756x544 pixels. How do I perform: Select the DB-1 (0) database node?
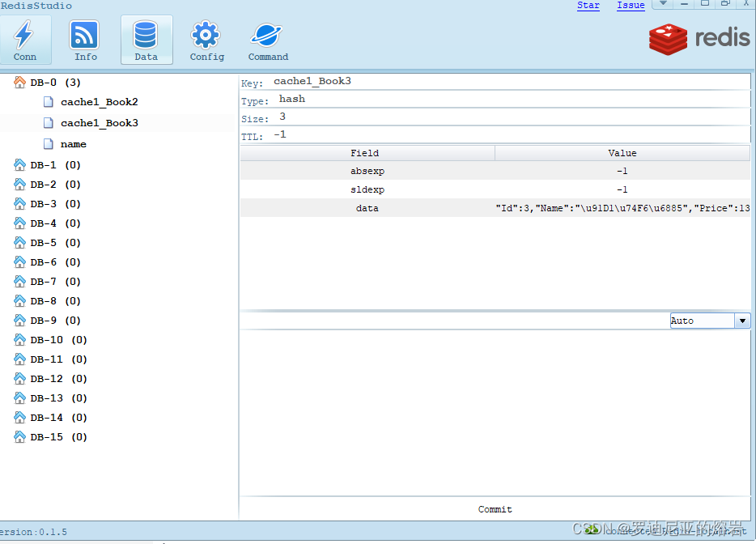[55, 165]
